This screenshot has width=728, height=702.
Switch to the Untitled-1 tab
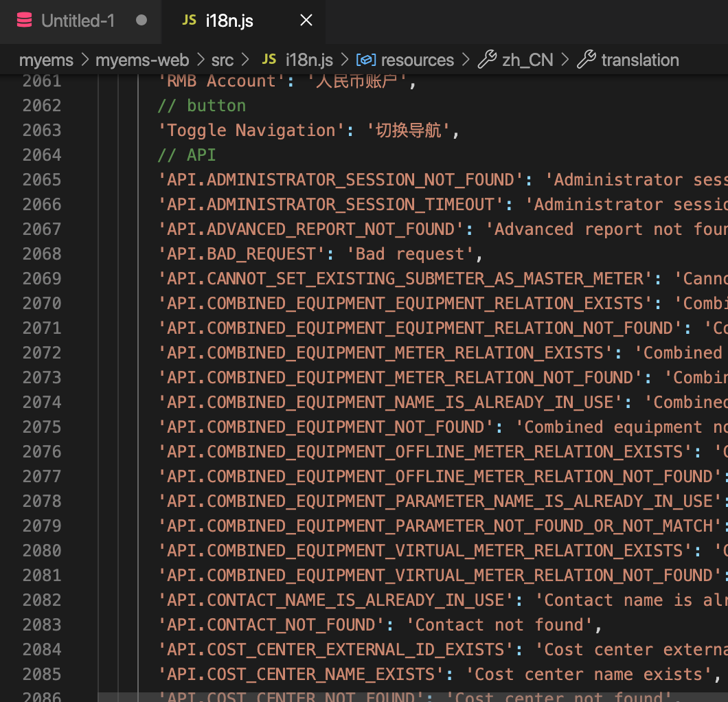click(79, 21)
